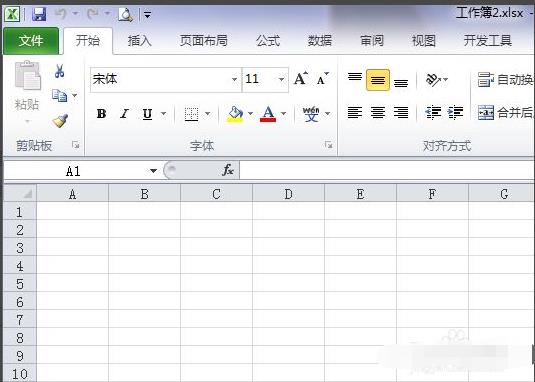Click the Increase Indent icon
The image size is (535, 382).
[456, 113]
